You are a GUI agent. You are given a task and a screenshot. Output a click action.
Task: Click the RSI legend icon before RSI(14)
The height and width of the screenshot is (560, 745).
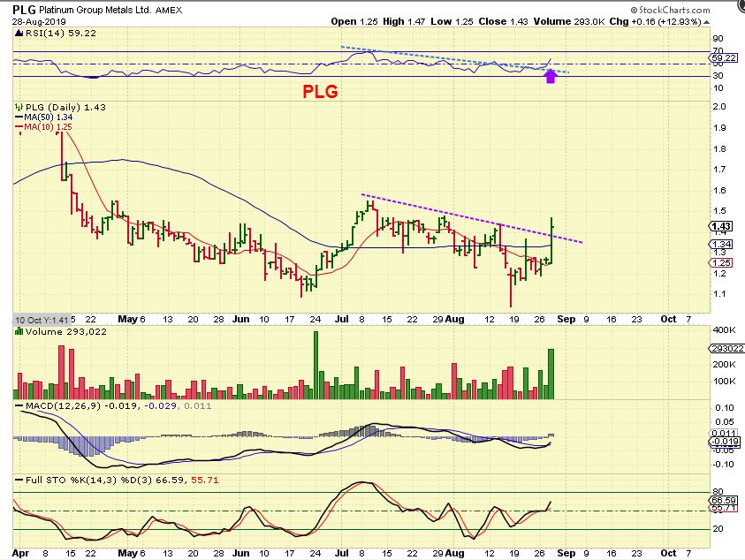click(19, 34)
